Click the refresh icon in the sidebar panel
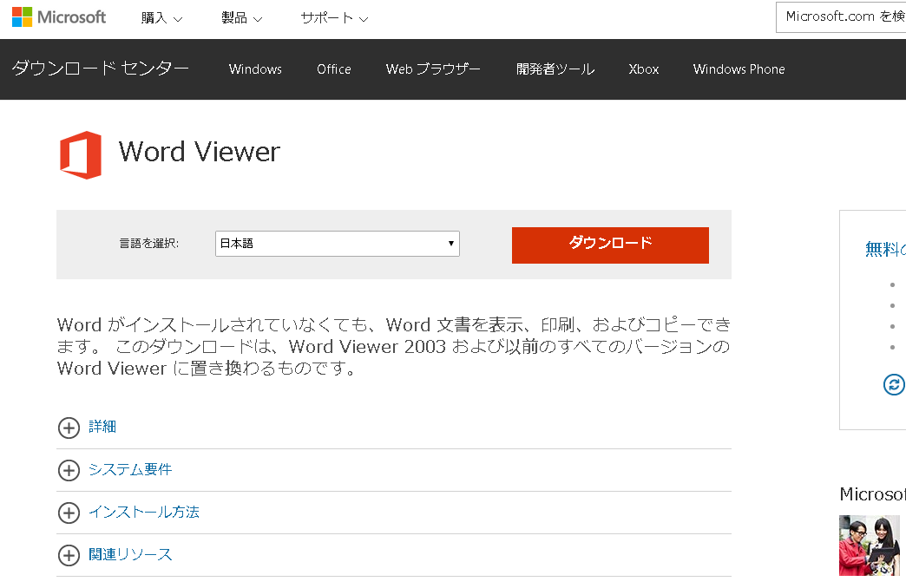 [x=894, y=384]
